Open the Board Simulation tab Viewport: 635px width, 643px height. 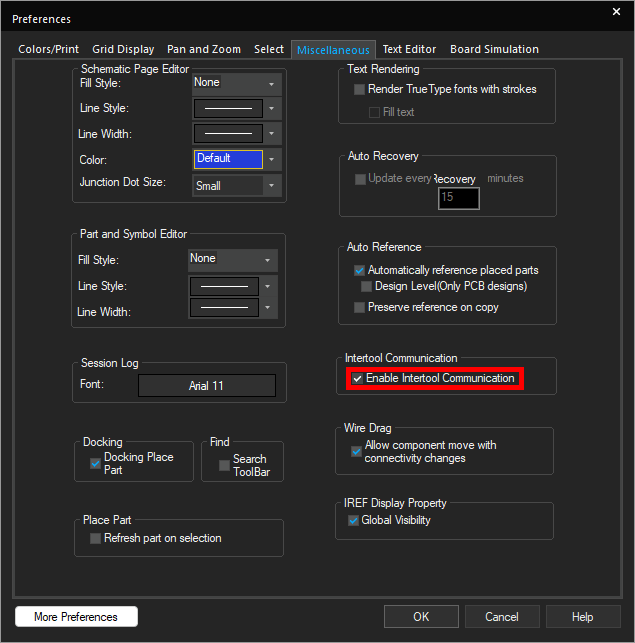pyautogui.click(x=494, y=49)
